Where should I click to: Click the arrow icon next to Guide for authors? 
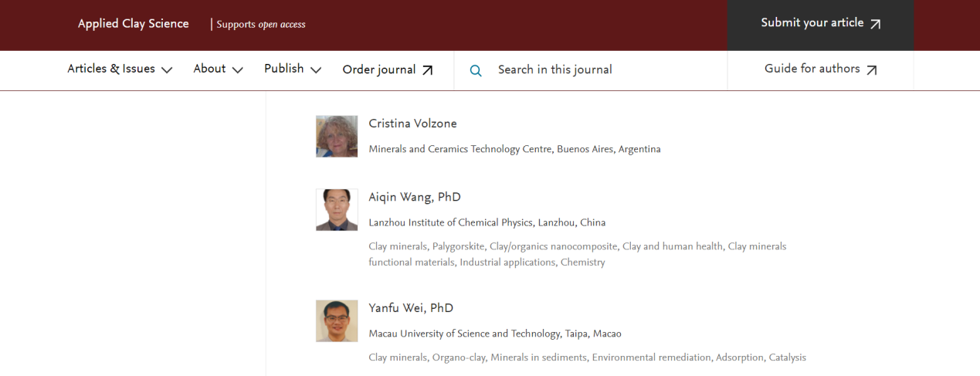tap(872, 70)
